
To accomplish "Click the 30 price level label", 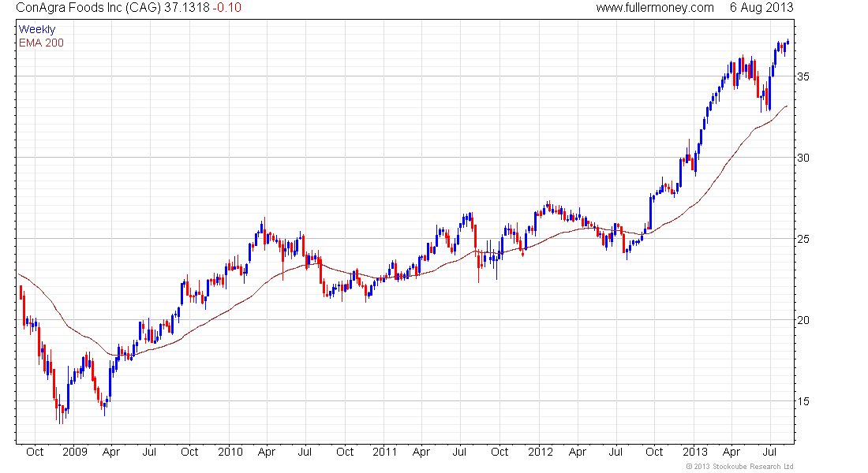I will tap(803, 158).
